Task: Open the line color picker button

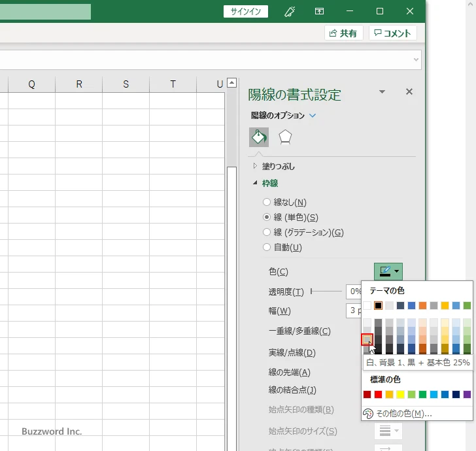Action: pyautogui.click(x=388, y=271)
